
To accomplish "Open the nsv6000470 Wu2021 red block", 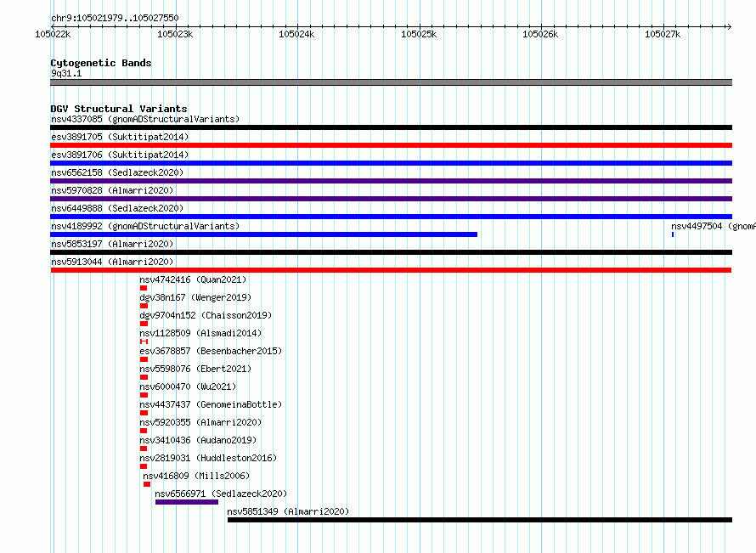I will coord(144,395).
